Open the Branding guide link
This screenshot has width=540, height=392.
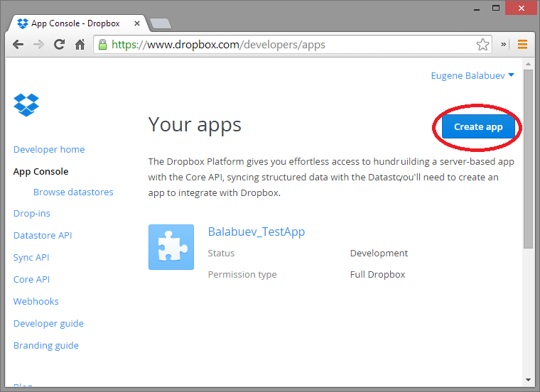[46, 346]
